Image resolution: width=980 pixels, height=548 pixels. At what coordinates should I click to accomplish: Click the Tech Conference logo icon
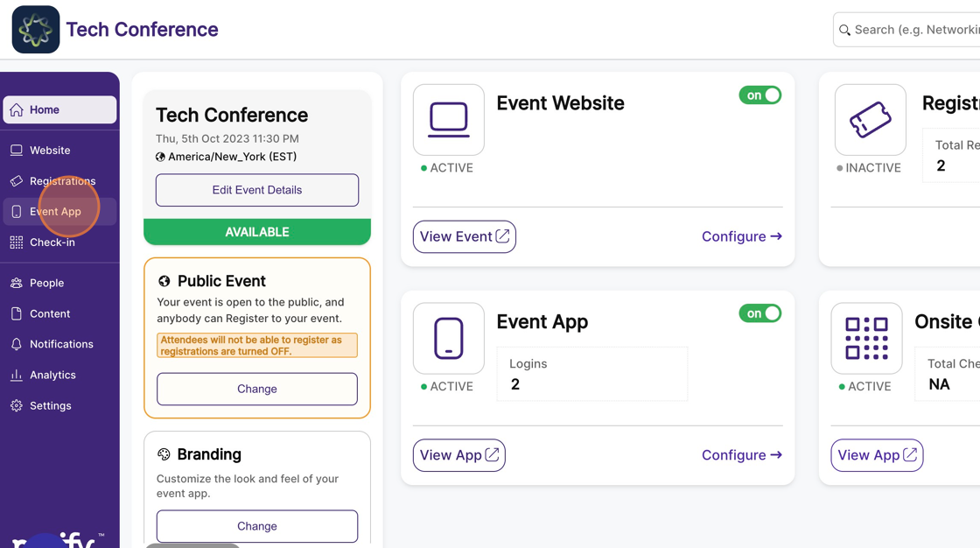click(x=36, y=29)
